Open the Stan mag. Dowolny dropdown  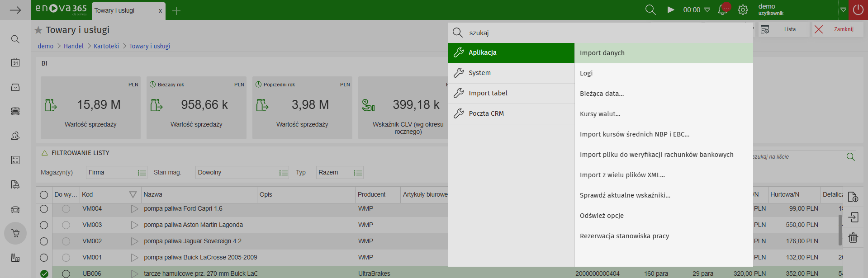[283, 173]
